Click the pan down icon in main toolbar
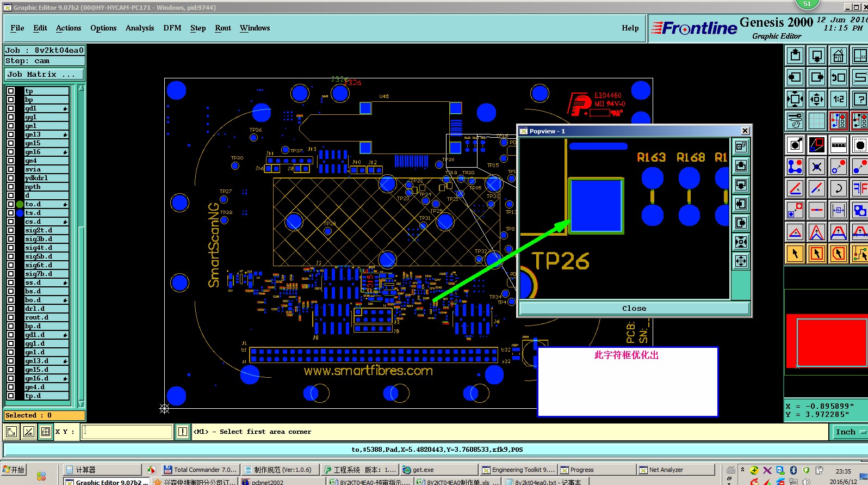The image size is (868, 485). pos(817,56)
